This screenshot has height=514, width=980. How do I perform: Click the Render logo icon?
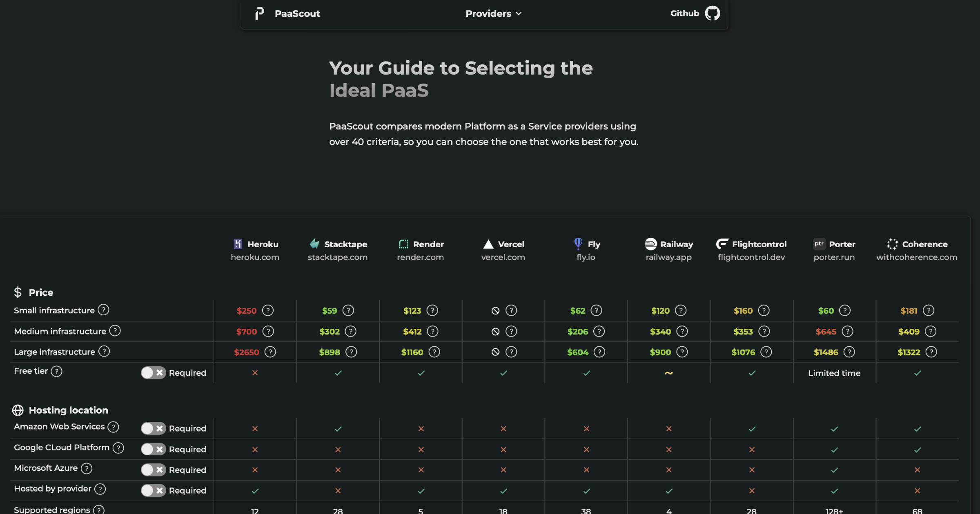[403, 244]
